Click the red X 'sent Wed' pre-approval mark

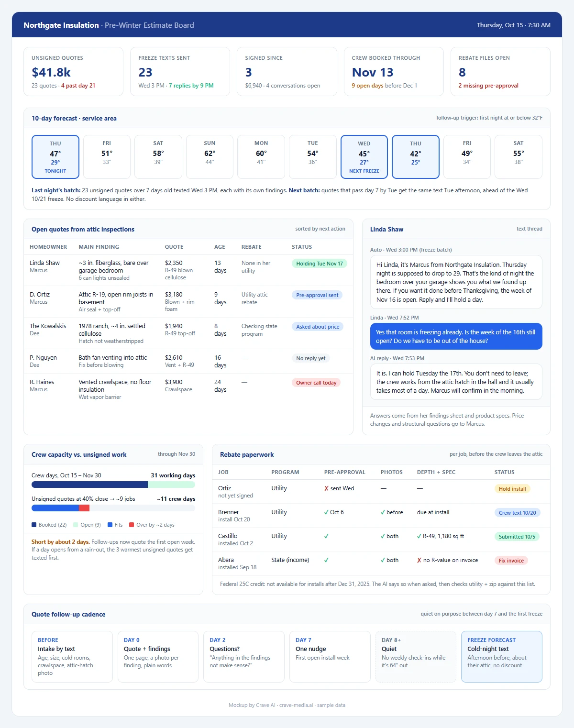click(x=326, y=488)
